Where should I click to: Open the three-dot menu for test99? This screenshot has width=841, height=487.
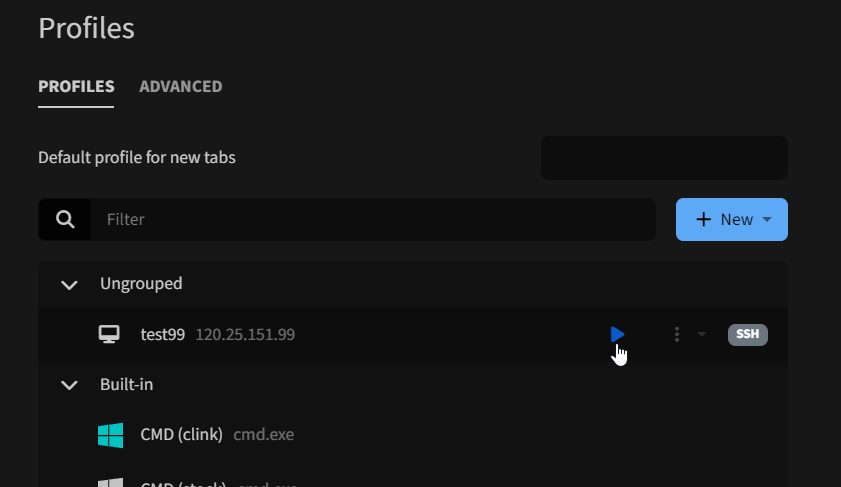(677, 334)
